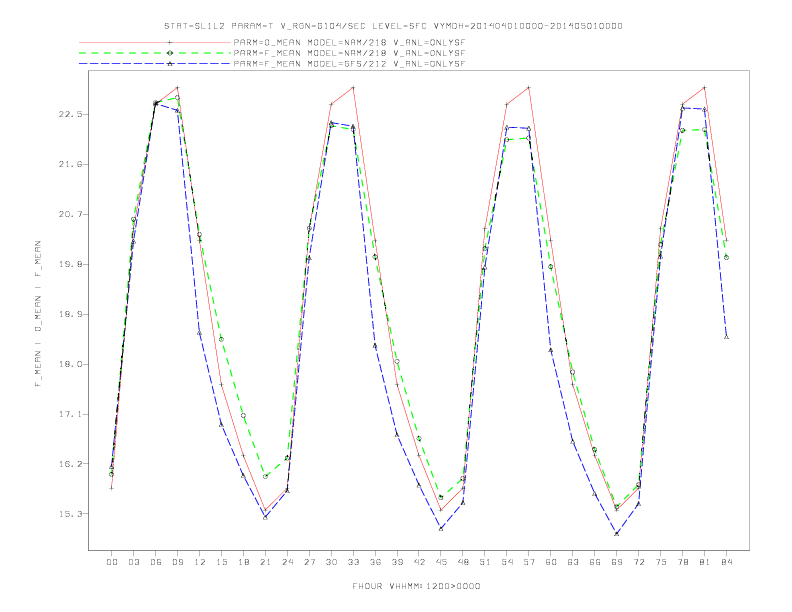Click the y-axis tick label 19.8
792x612 pixels.
[x=70, y=264]
